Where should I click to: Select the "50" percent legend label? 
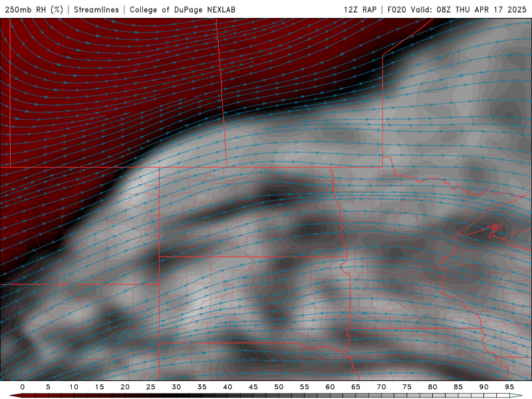pyautogui.click(x=279, y=387)
